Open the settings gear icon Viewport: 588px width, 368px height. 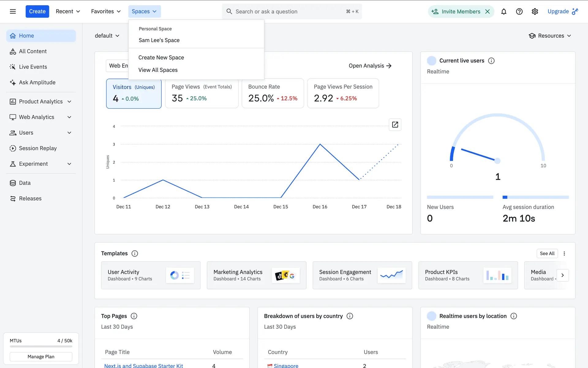(x=535, y=11)
